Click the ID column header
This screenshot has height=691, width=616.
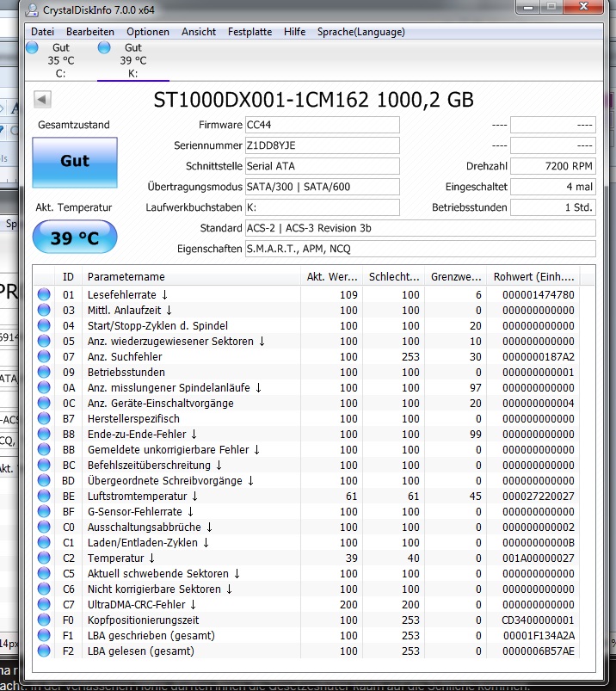tap(68, 277)
